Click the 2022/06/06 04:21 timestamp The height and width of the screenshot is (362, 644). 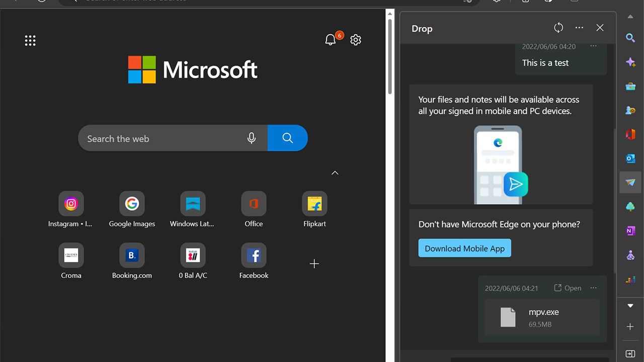tap(511, 288)
